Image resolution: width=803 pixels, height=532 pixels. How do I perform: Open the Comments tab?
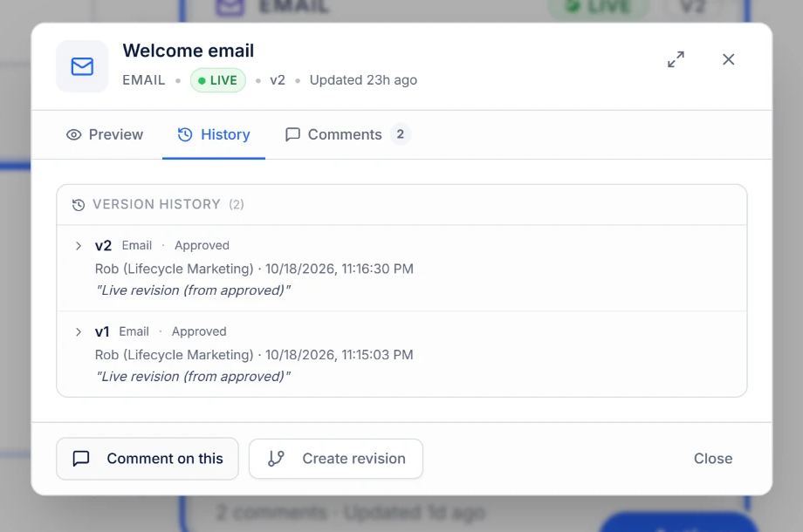coord(347,134)
